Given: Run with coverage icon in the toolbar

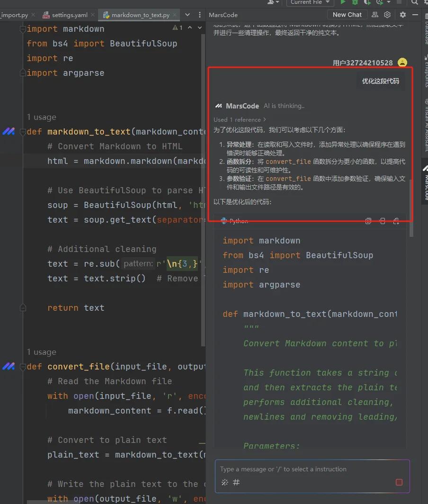Looking at the screenshot, I should tap(367, 2).
